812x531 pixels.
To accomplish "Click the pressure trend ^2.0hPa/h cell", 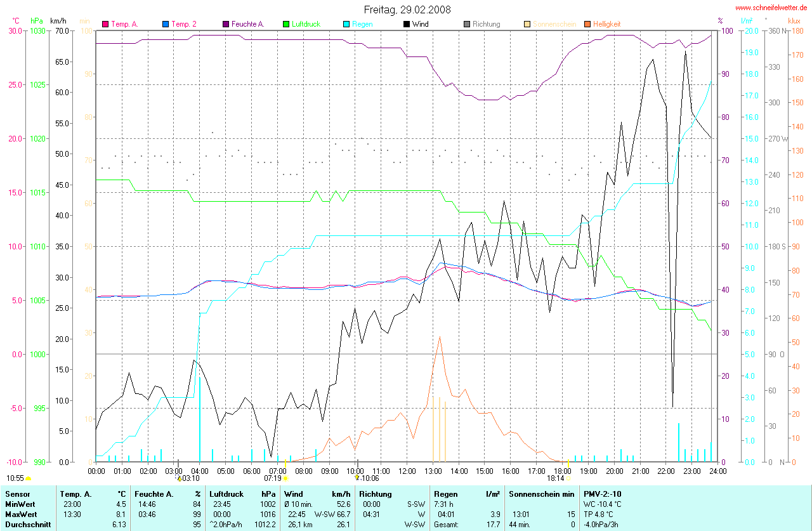I will (x=226, y=525).
